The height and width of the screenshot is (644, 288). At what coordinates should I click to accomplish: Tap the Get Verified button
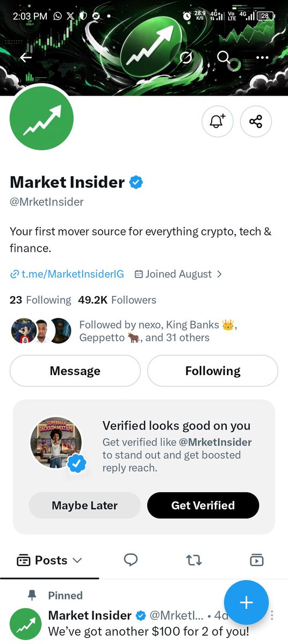(x=203, y=505)
